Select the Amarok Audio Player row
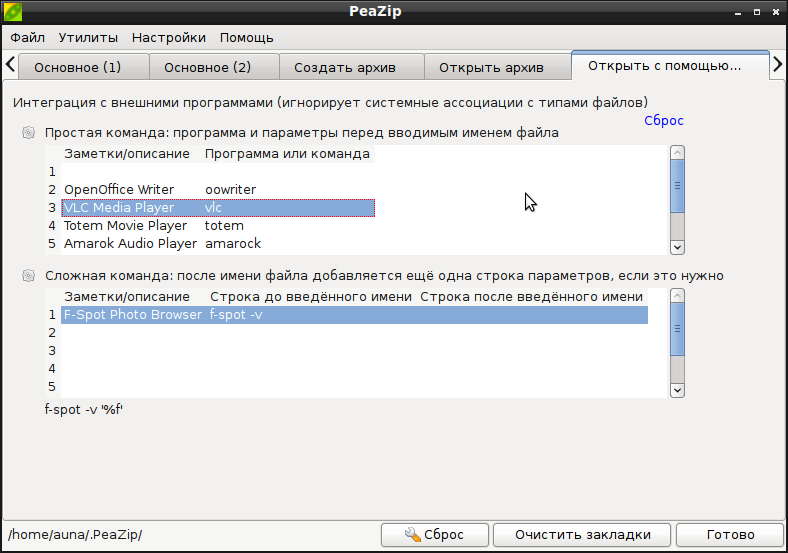 click(x=218, y=244)
